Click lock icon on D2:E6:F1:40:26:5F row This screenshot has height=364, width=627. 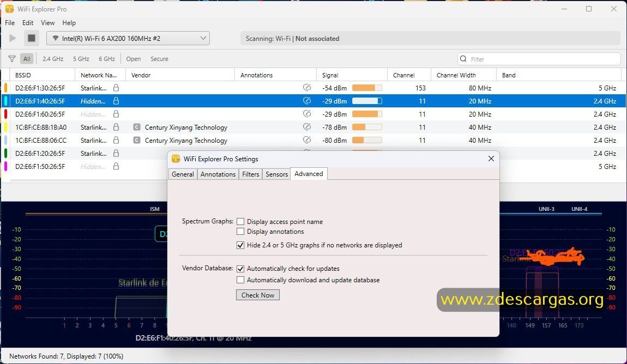[x=116, y=101]
